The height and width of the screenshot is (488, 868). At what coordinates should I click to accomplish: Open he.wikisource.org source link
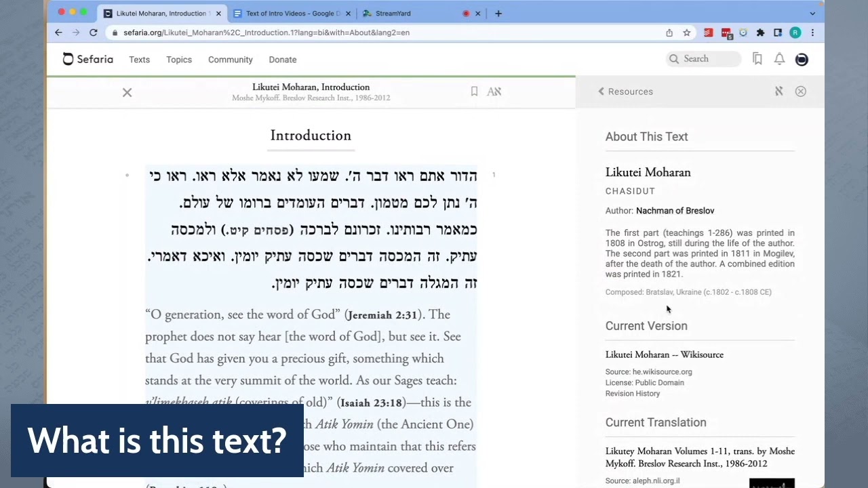tap(662, 371)
